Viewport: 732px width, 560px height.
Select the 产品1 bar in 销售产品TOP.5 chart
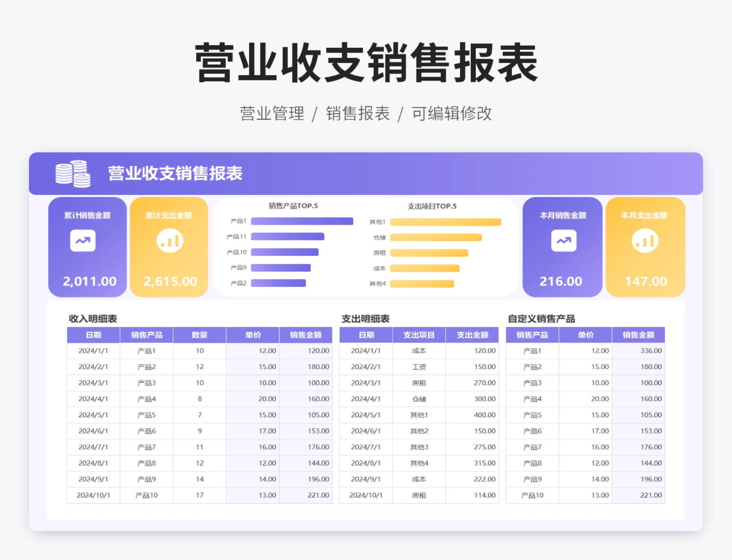tap(301, 221)
